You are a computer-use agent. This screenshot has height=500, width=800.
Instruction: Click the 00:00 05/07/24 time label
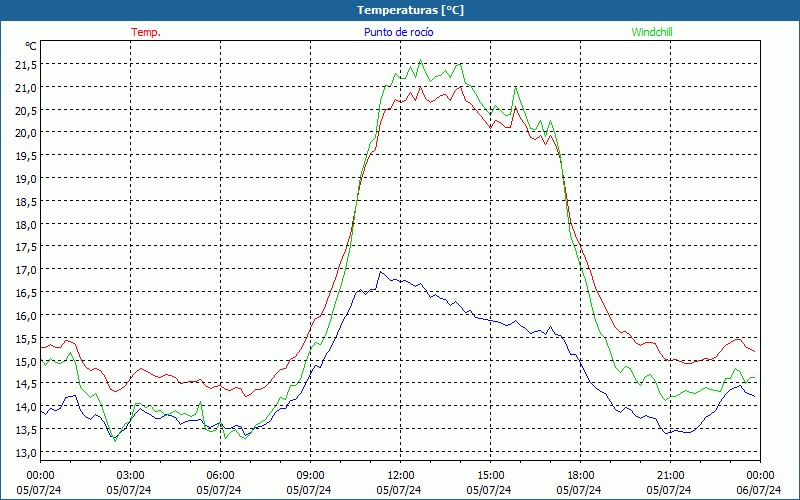pyautogui.click(x=39, y=483)
